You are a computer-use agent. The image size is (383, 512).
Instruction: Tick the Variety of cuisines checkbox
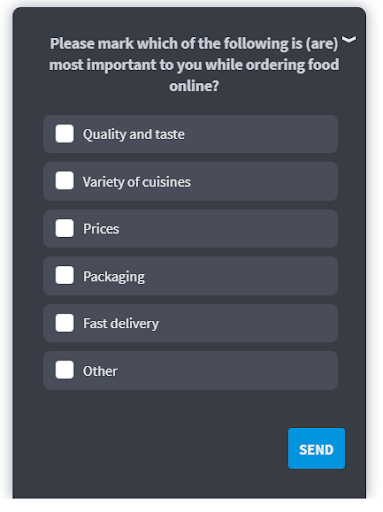pyautogui.click(x=65, y=181)
